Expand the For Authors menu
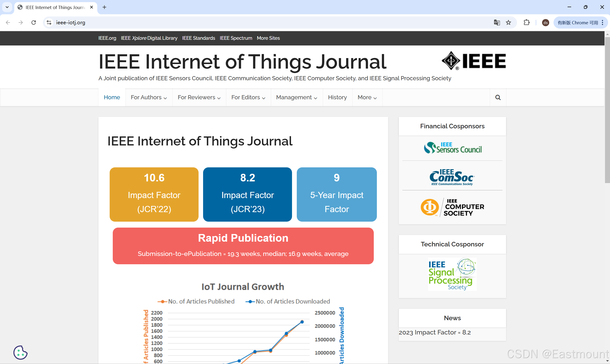610x364 pixels. pyautogui.click(x=149, y=97)
